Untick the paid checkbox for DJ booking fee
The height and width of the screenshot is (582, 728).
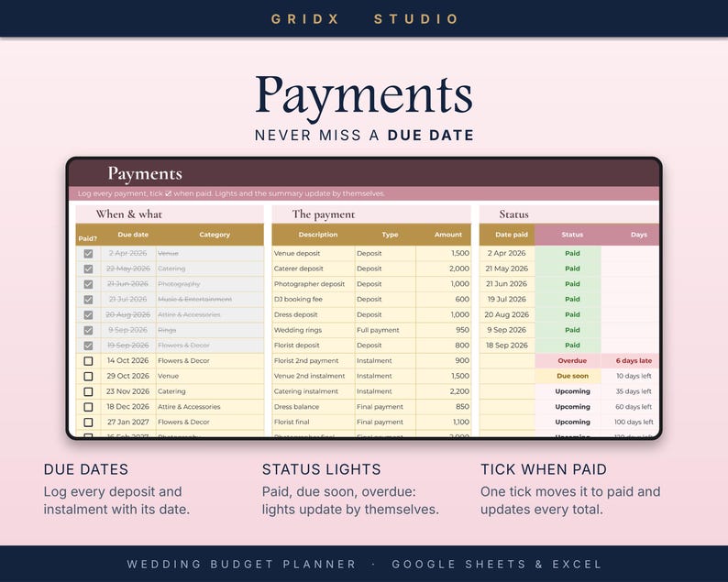pyautogui.click(x=88, y=300)
